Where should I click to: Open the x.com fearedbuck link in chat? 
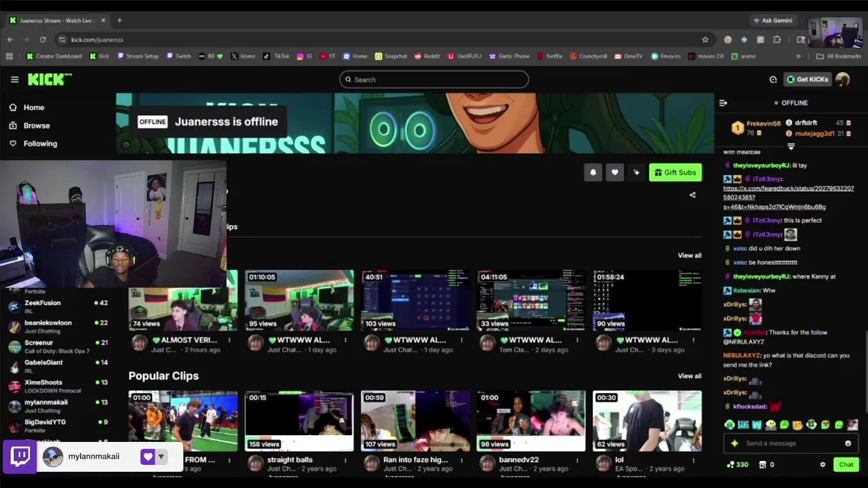[x=788, y=197]
